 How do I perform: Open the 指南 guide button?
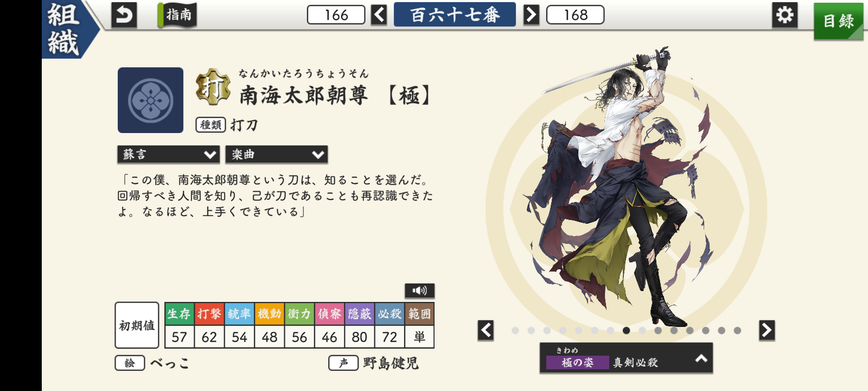177,15
